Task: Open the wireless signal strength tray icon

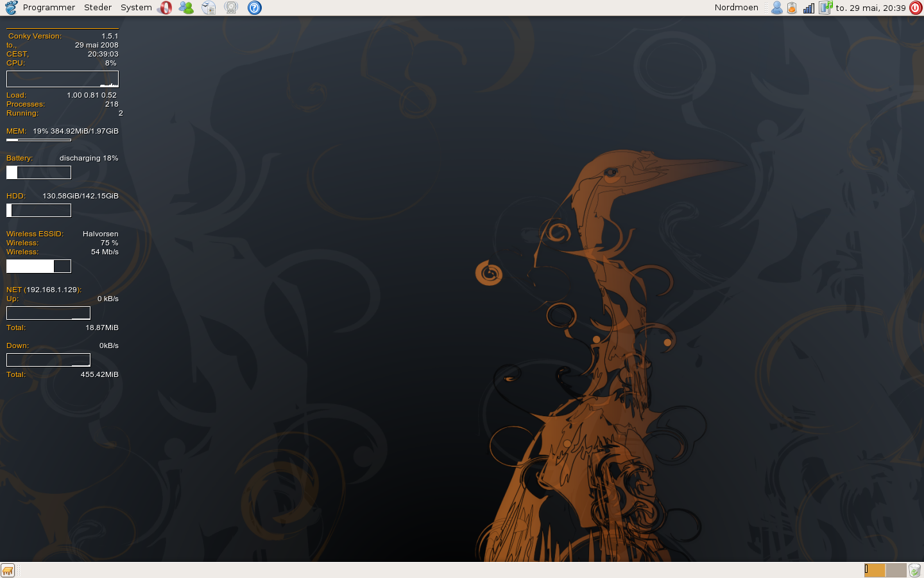Action: pos(809,8)
